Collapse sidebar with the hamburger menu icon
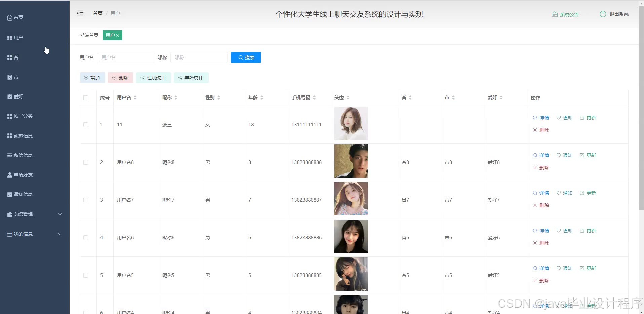 point(80,13)
